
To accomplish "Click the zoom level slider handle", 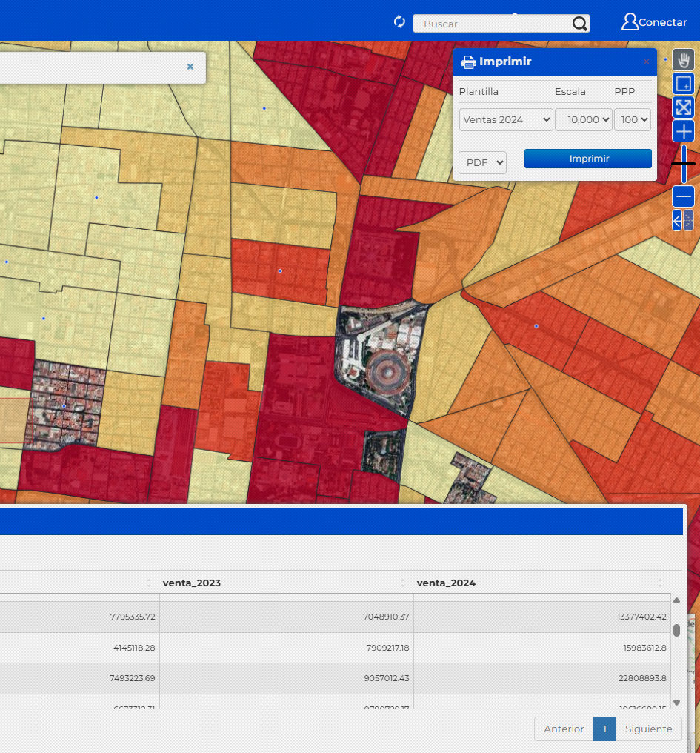I will pyautogui.click(x=683, y=163).
